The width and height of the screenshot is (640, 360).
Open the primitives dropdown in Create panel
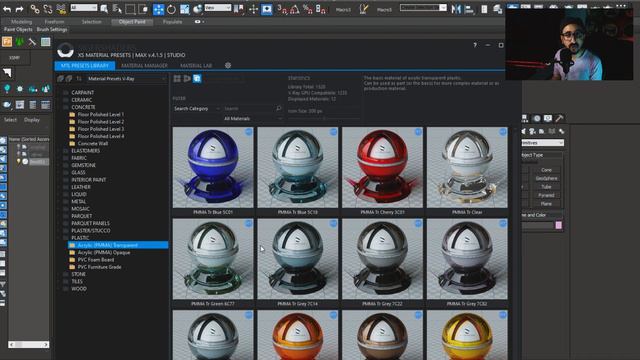pos(542,143)
